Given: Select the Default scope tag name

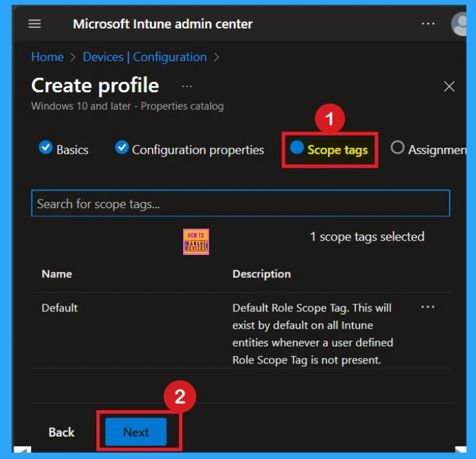Looking at the screenshot, I should coord(60,308).
